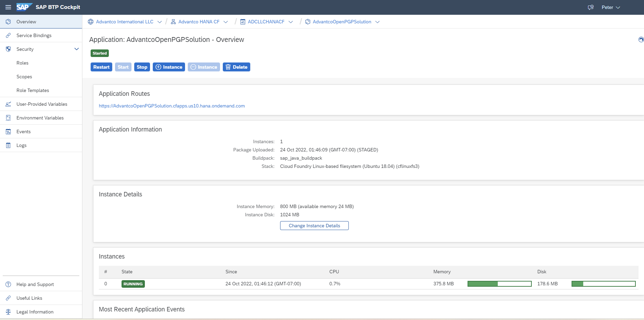Select the Events sidebar icon
Viewport: 644px width, 320px height.
[8, 131]
